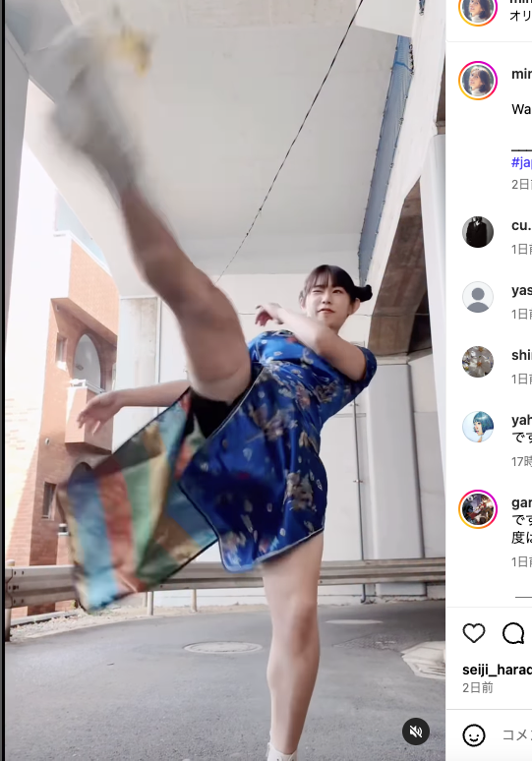Open the 'gar' commenter username
The height and width of the screenshot is (761, 532).
point(521,502)
